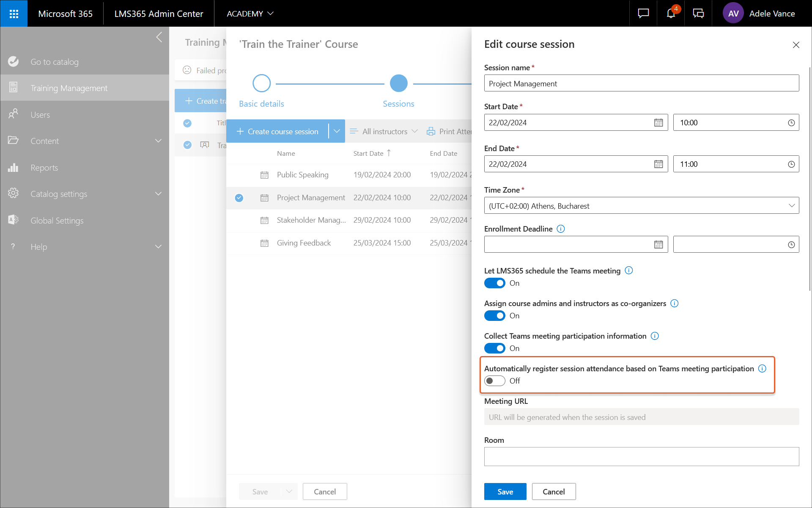The width and height of the screenshot is (812, 508).
Task: Collapse the left navigation sidebar arrow
Action: pos(159,37)
